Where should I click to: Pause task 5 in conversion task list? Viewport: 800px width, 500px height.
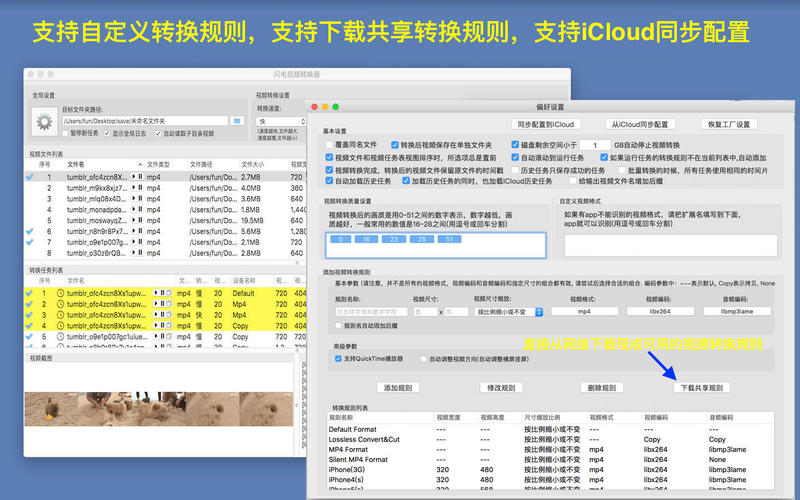click(x=162, y=336)
